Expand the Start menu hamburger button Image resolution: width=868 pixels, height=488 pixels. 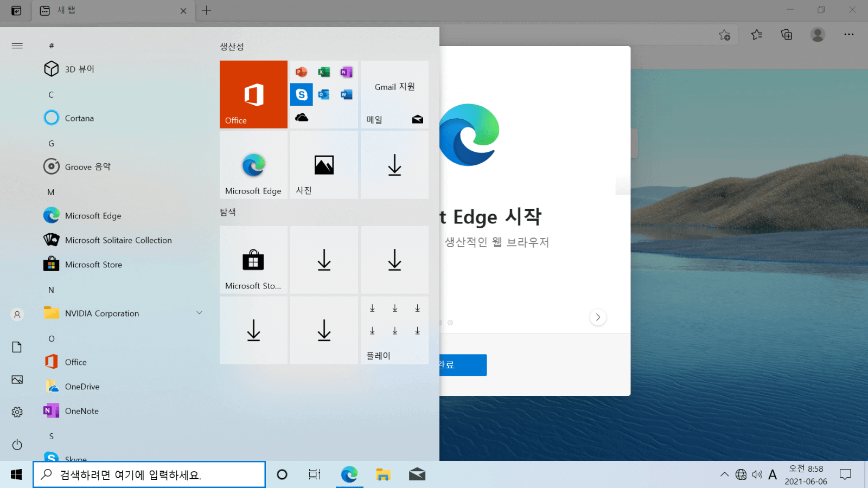17,46
